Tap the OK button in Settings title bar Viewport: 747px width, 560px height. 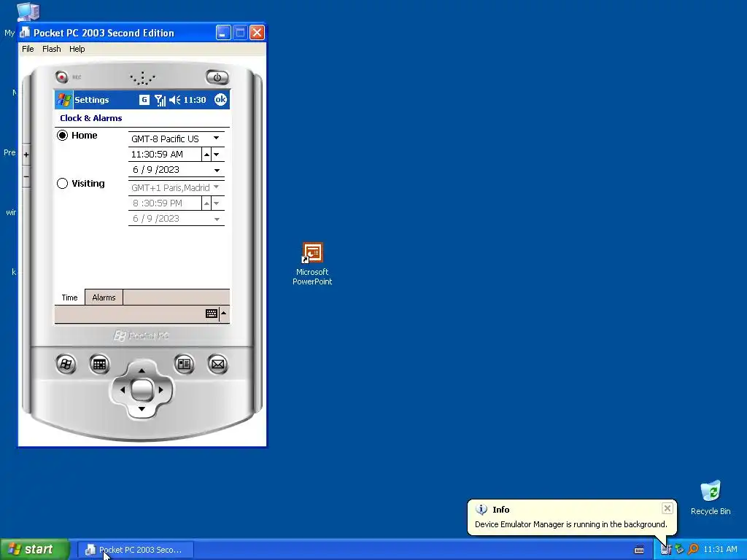pos(220,99)
